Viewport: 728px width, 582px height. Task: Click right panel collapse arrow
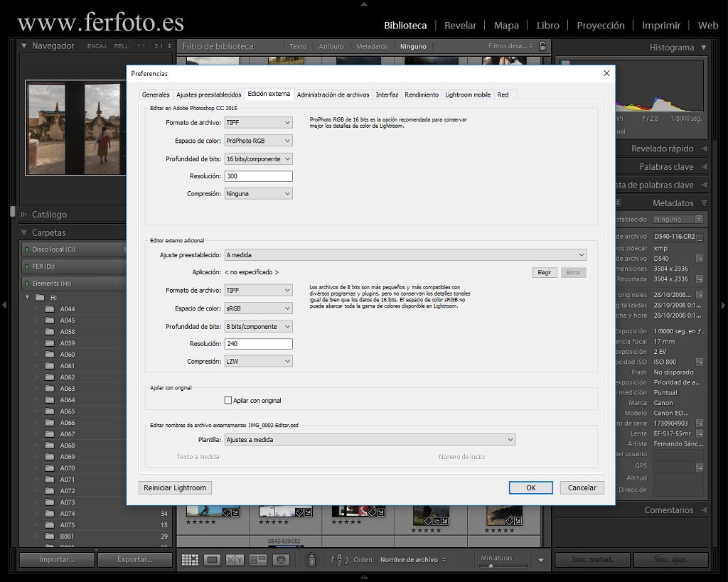723,305
